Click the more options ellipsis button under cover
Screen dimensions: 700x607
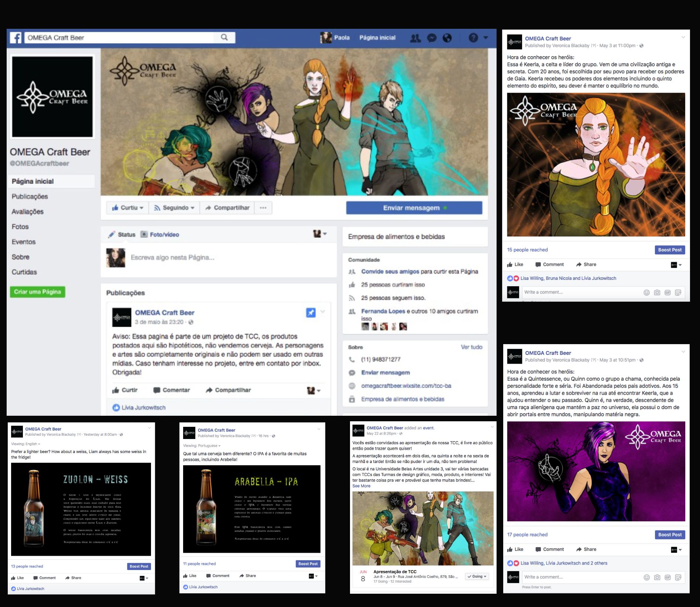pyautogui.click(x=263, y=208)
